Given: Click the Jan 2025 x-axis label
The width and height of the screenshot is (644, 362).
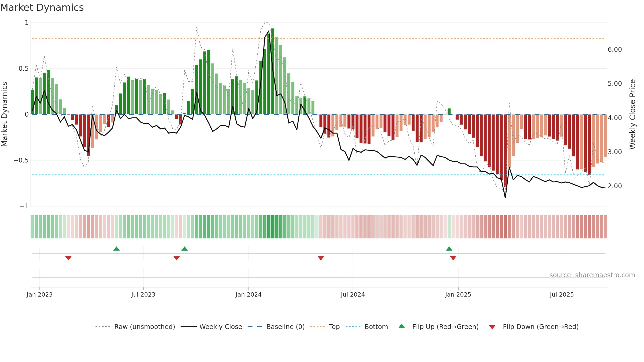Looking at the screenshot, I should [458, 294].
